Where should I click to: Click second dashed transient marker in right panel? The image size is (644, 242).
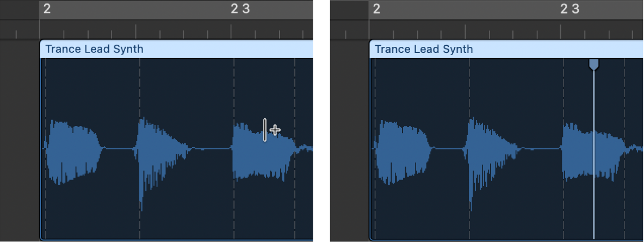[x=469, y=87]
